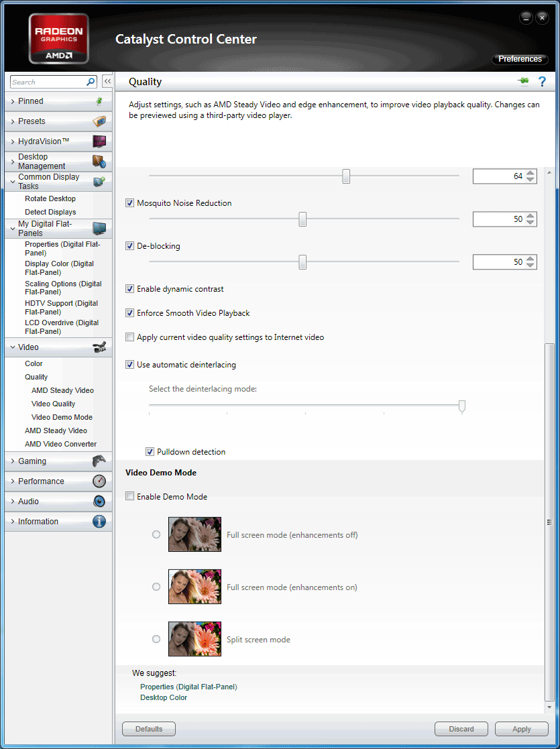Viewport: 560px width, 749px height.
Task: Open the Preferences menu
Action: [520, 59]
